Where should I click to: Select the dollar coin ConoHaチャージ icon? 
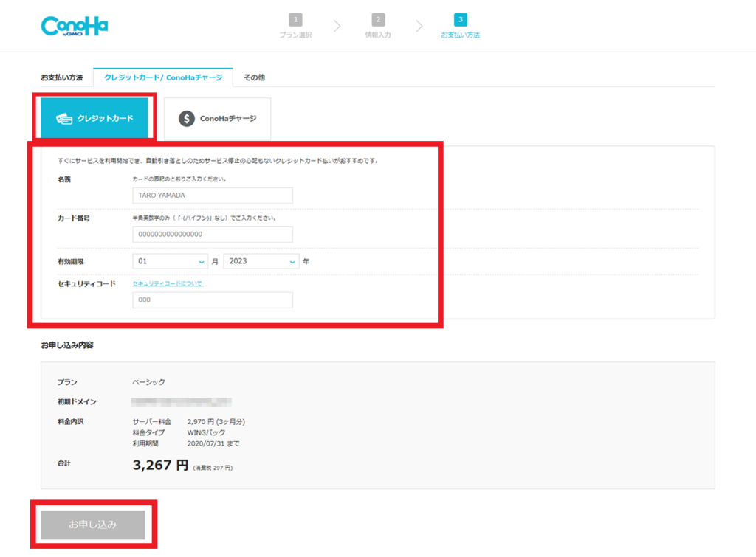pos(187,118)
